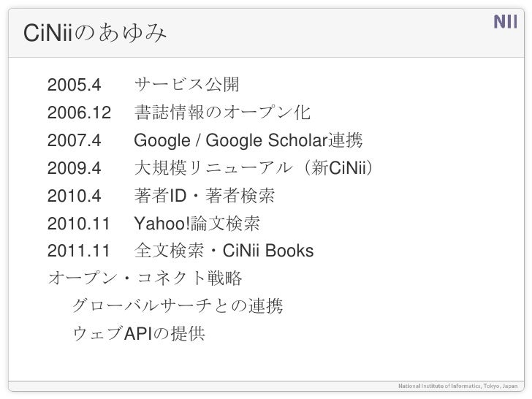Click the 2009.4 date entry
The width and height of the screenshot is (532, 399).
point(75,168)
